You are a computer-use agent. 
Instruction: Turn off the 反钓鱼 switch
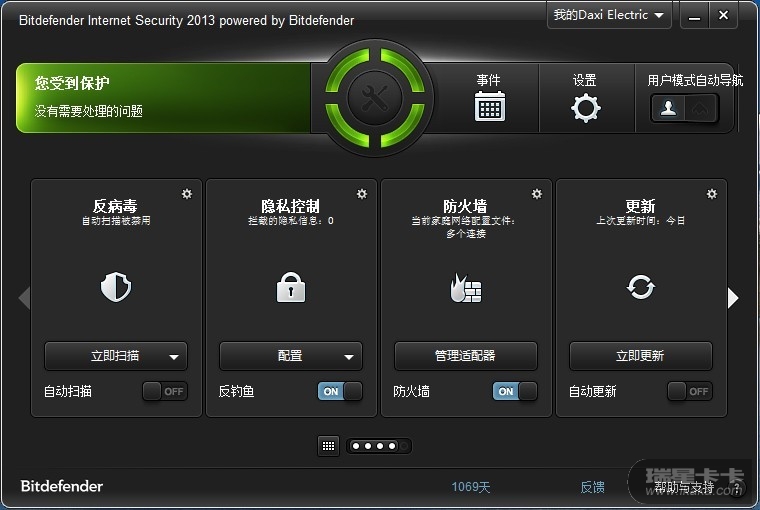340,391
